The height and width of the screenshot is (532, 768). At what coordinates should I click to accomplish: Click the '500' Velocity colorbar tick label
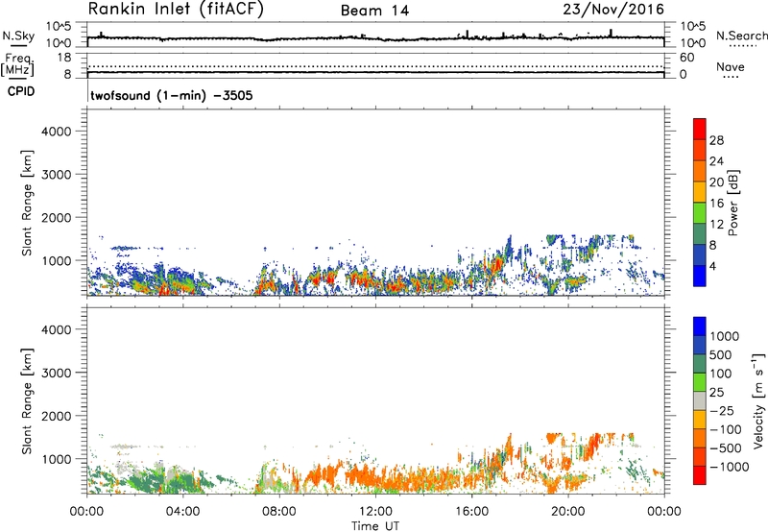(x=720, y=354)
